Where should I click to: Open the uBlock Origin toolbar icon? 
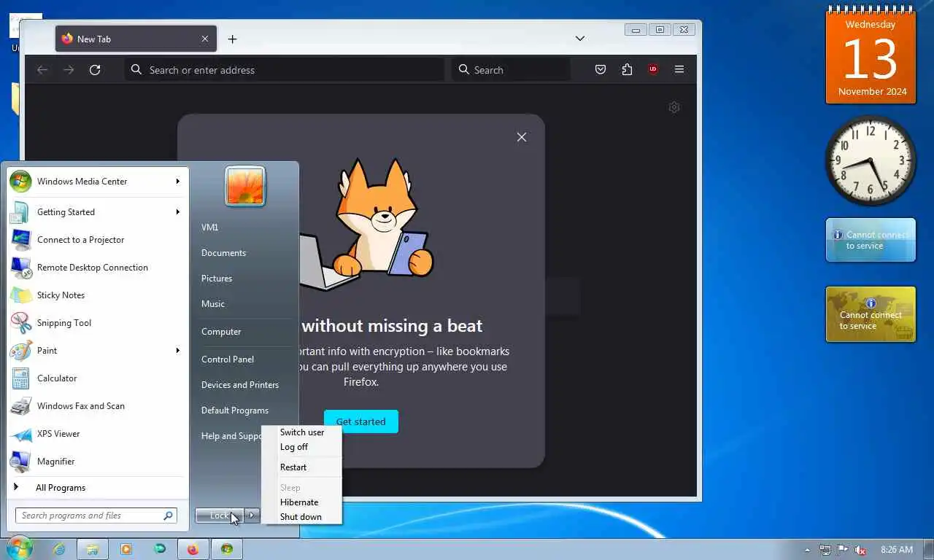tap(653, 70)
